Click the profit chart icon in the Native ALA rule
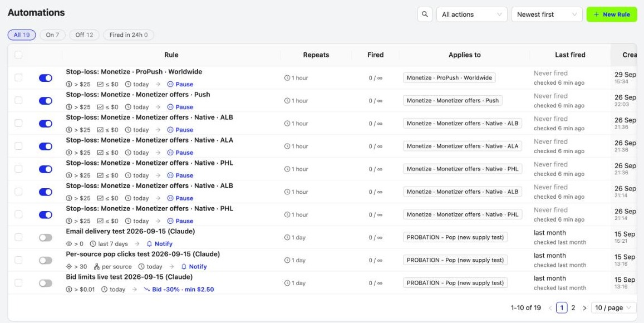 click(x=100, y=153)
